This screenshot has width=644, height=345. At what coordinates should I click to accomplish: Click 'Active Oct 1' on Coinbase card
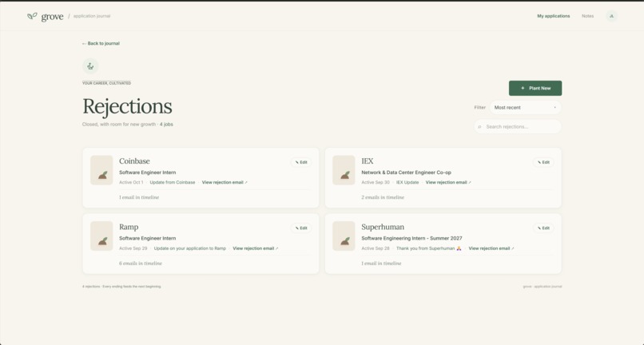(x=131, y=182)
